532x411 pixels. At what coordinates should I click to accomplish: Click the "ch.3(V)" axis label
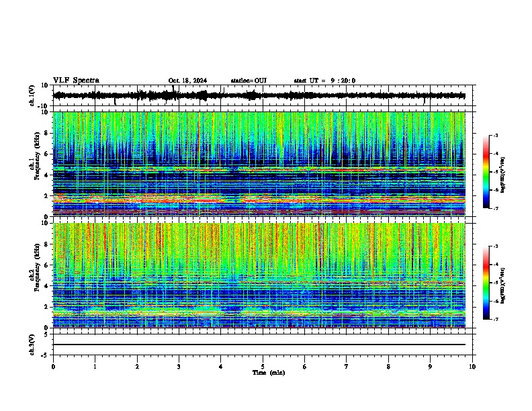click(x=32, y=345)
